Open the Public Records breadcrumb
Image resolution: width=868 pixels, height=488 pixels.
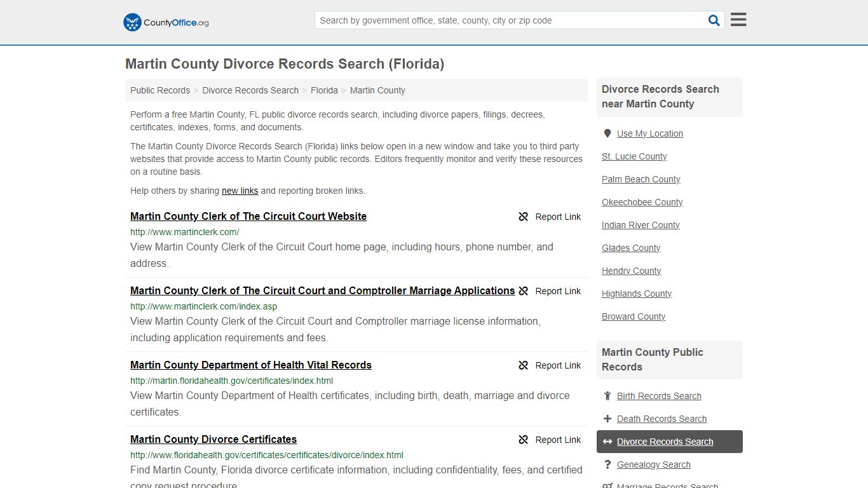coord(160,90)
